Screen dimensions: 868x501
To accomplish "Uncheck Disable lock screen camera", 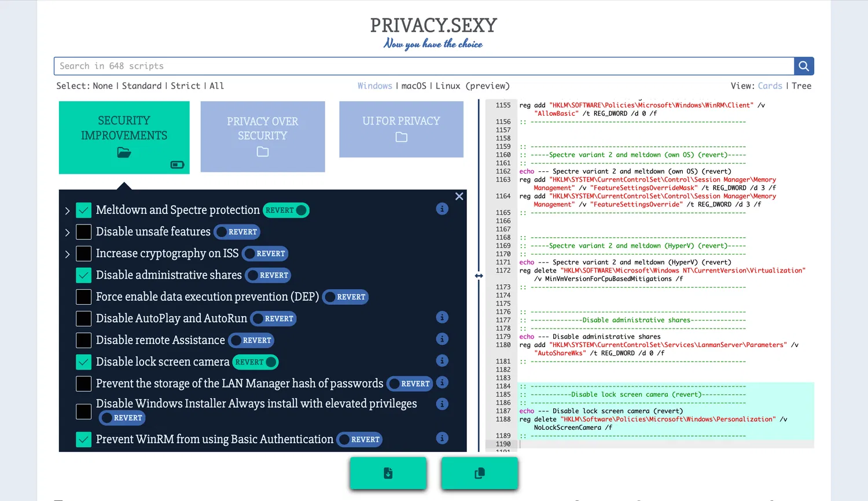I will coord(84,362).
